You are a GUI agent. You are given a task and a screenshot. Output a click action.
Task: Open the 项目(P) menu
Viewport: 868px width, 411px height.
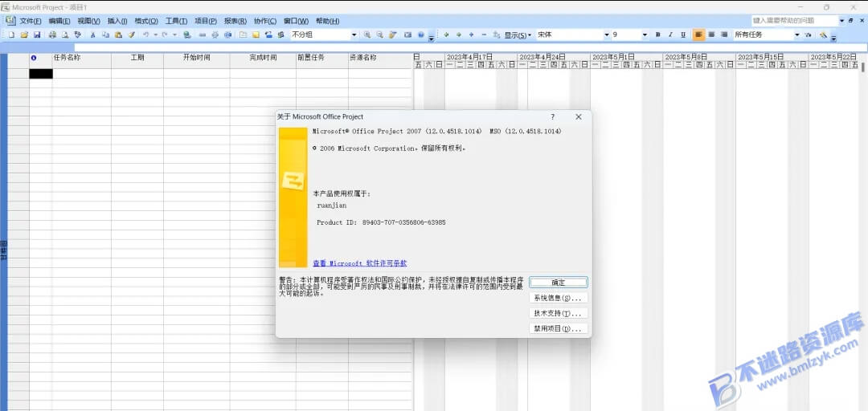[x=206, y=21]
